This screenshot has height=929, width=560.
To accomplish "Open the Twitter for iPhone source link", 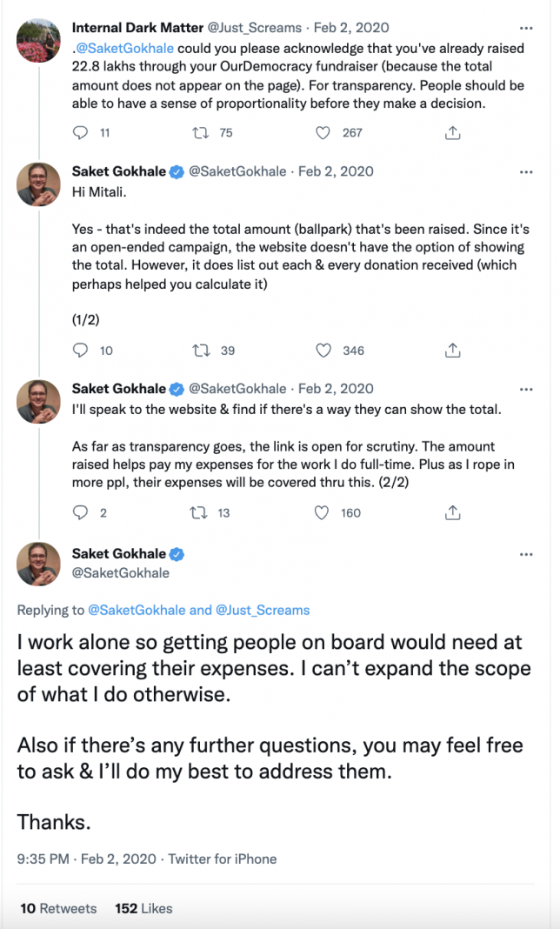I will coord(223,859).
